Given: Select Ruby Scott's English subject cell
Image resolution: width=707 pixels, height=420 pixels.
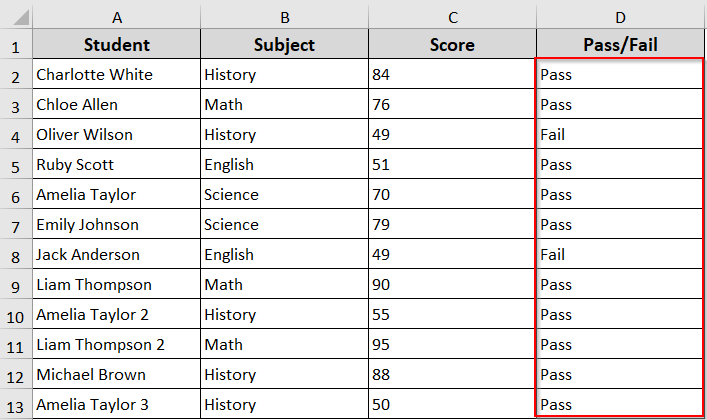Looking at the screenshot, I should coord(285,165).
